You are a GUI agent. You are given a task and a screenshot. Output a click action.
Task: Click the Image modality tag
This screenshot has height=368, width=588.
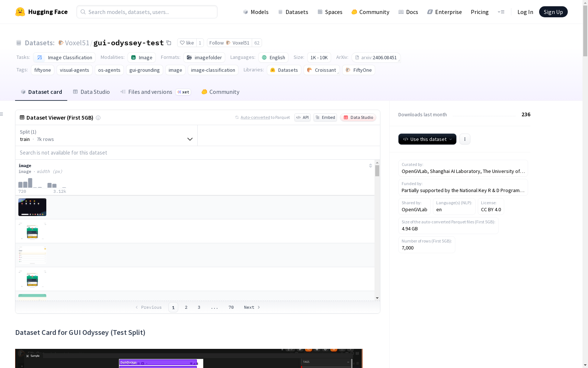point(142,57)
